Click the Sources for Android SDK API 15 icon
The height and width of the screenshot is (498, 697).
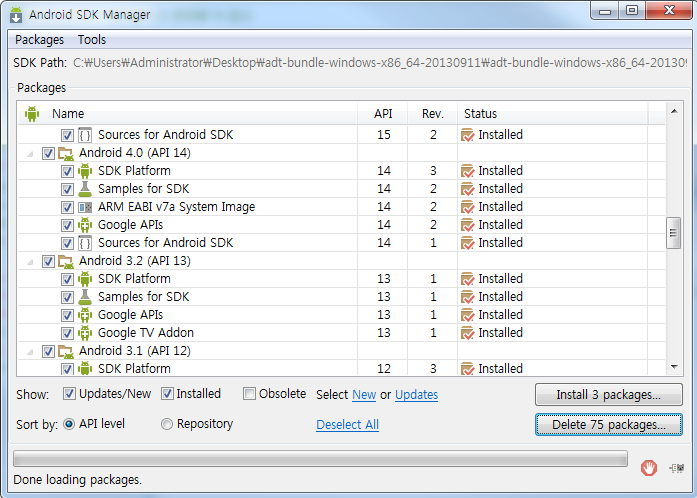[x=85, y=135]
